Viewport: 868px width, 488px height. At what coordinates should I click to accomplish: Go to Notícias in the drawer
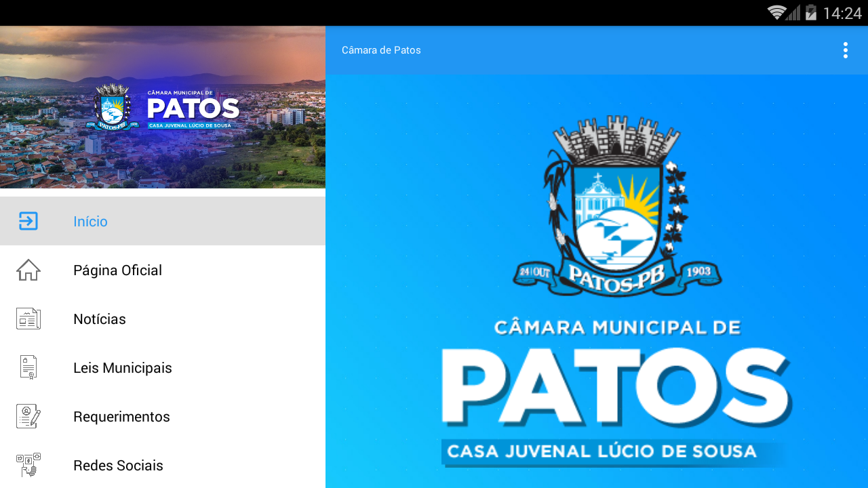[163, 319]
